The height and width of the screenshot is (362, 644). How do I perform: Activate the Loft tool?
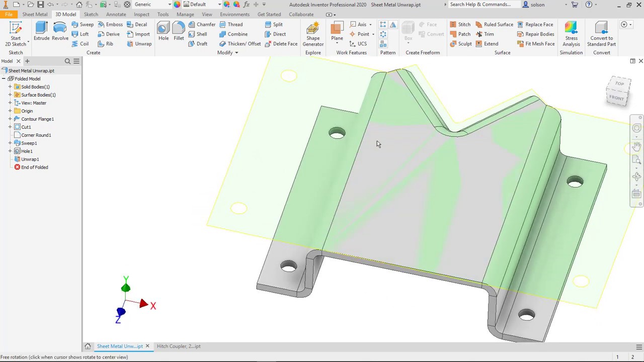tap(80, 34)
